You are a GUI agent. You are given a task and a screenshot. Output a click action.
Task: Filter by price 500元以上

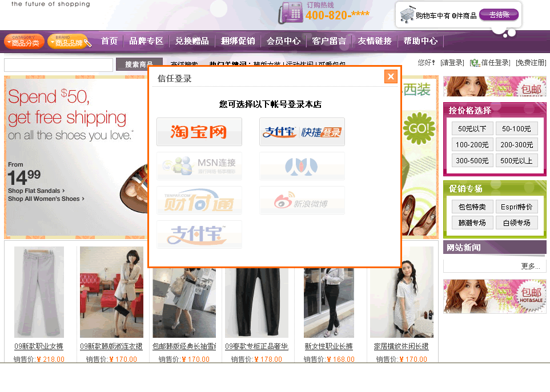[x=516, y=160]
